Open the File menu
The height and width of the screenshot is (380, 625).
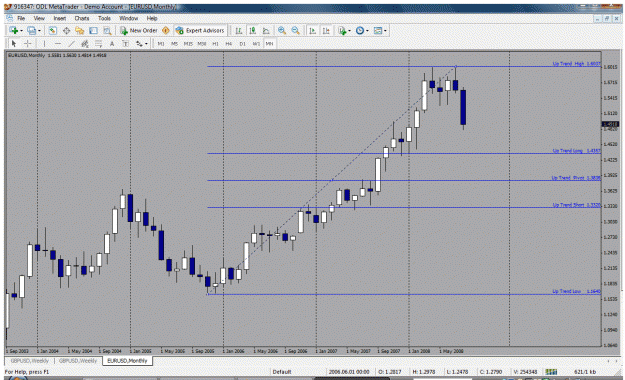21,18
